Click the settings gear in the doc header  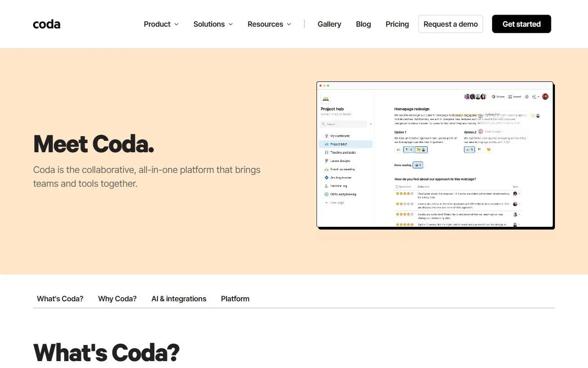(x=527, y=97)
